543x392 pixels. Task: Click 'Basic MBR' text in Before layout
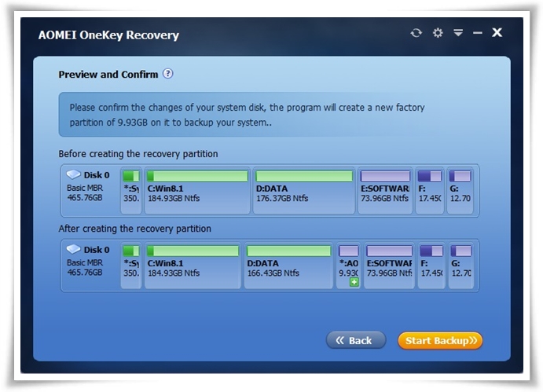pyautogui.click(x=85, y=188)
